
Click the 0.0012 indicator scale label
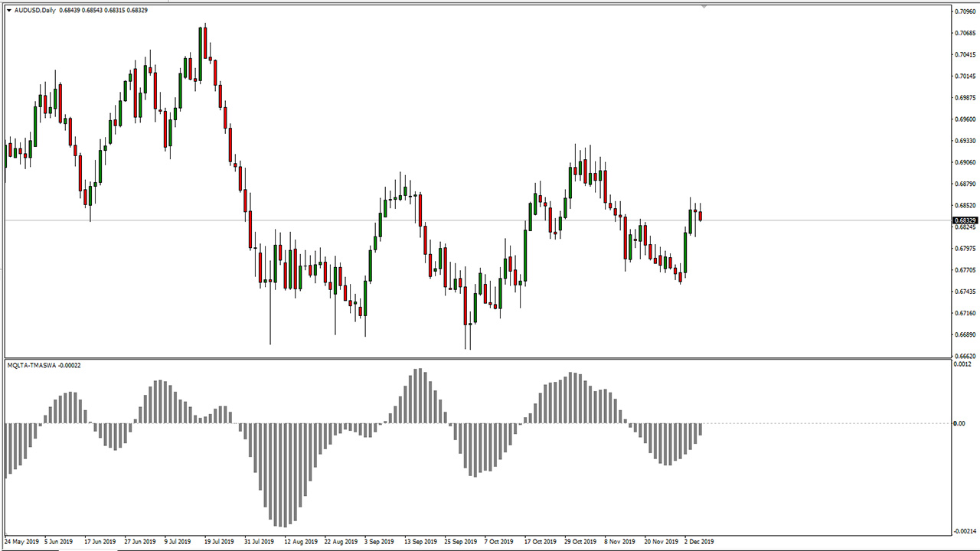(964, 364)
